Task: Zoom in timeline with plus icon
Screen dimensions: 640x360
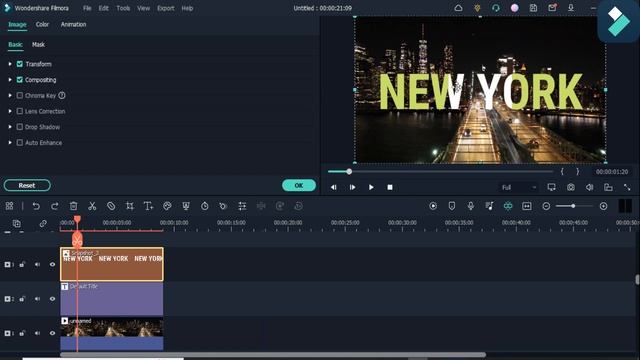Action: click(603, 206)
